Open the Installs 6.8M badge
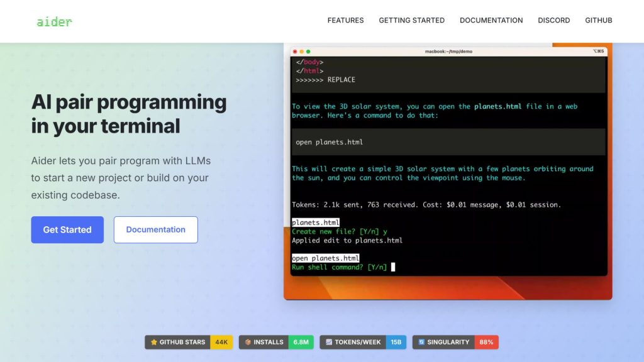644x362 pixels. [276, 342]
